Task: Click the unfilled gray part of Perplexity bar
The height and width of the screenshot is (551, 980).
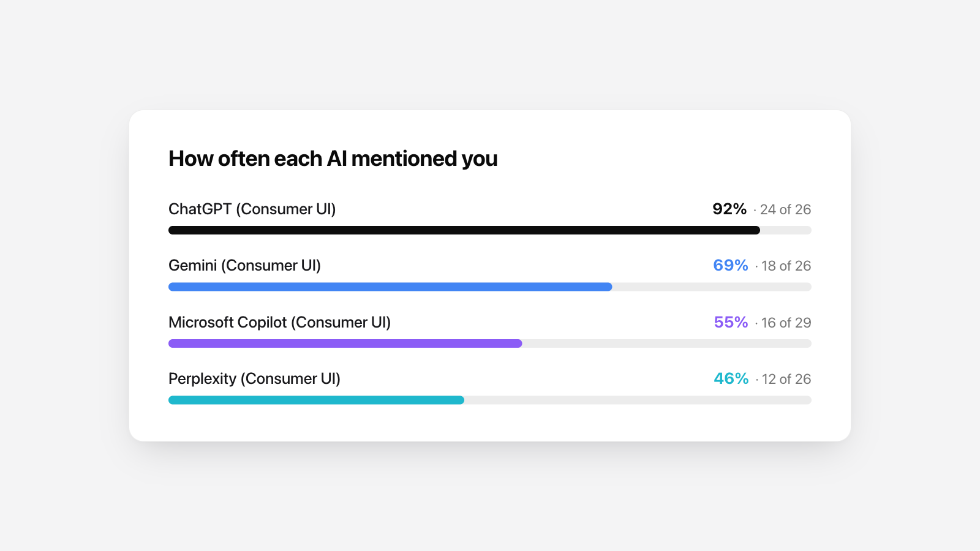Action: (x=638, y=400)
